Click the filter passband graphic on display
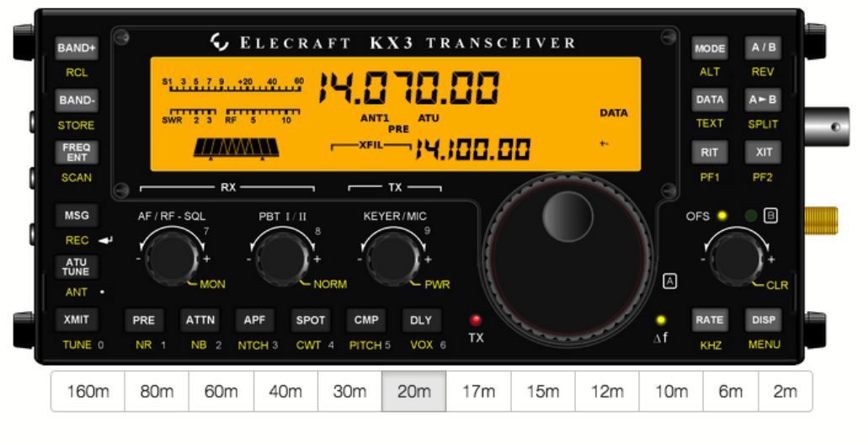 click(x=237, y=148)
